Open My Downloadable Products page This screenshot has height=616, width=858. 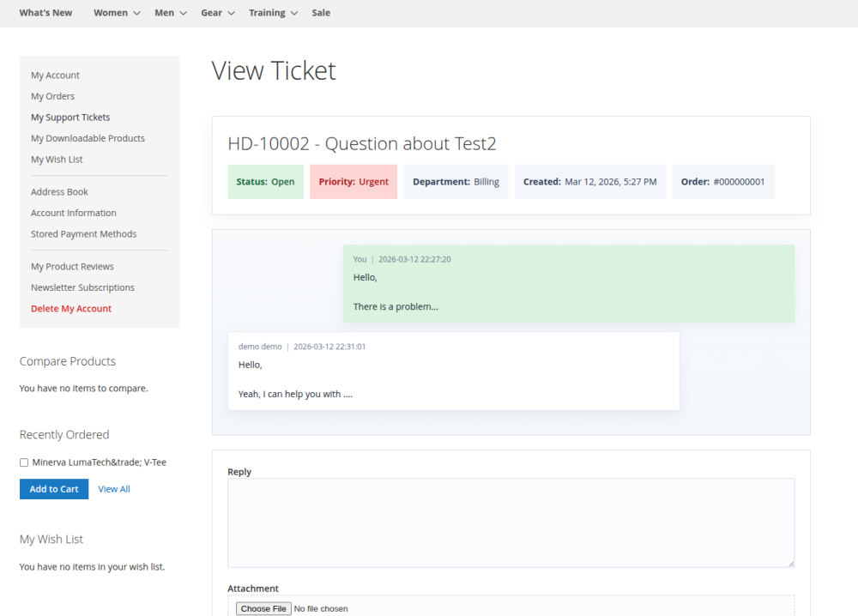coord(88,138)
